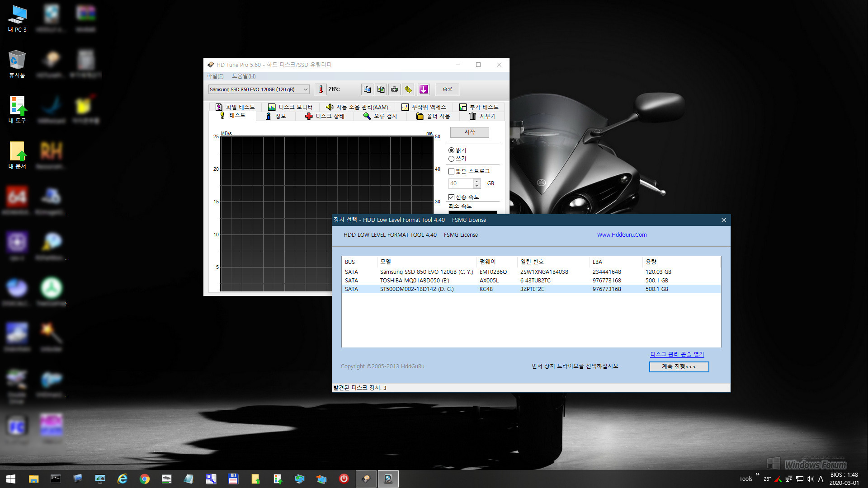Click the network computers tray icon

pos(789,479)
